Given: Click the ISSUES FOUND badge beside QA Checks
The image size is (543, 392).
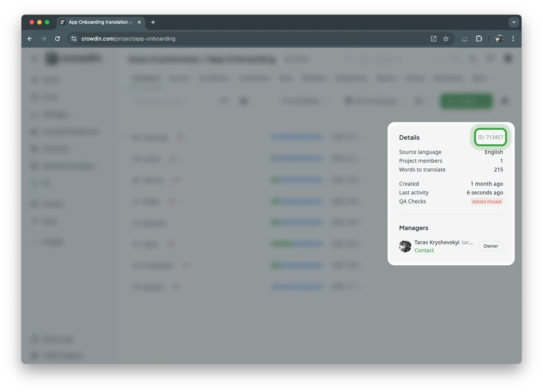Looking at the screenshot, I should coord(486,202).
